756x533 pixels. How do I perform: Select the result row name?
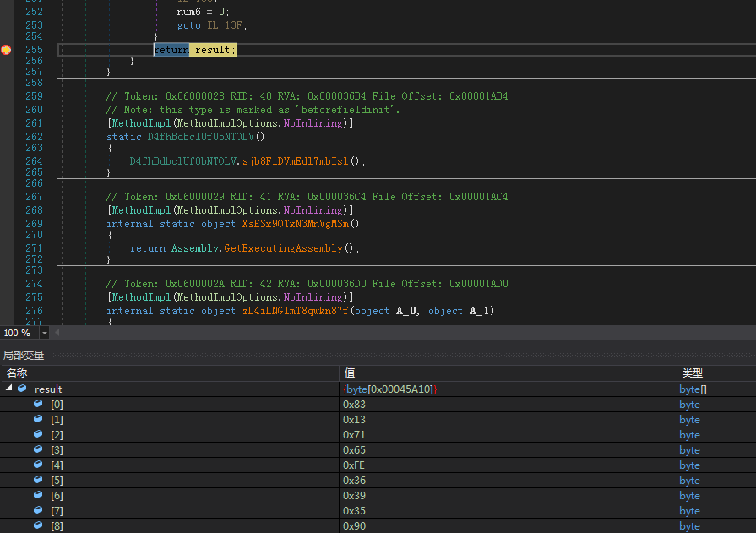tap(48, 389)
